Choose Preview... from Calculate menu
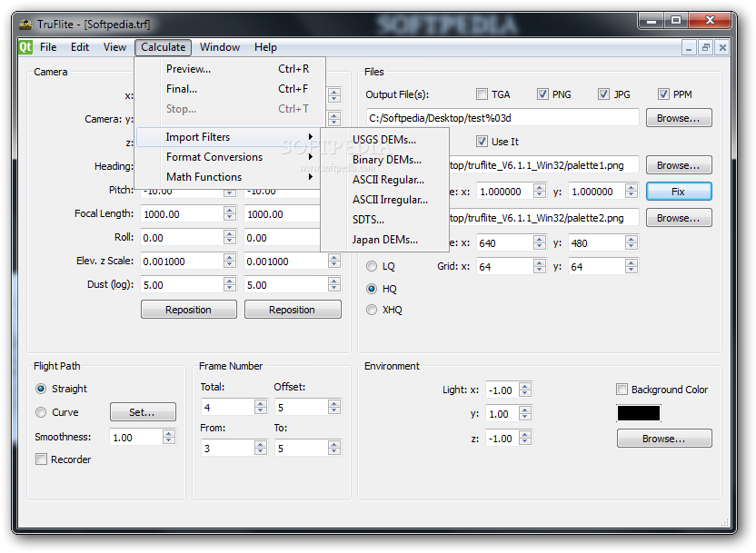 (231, 69)
